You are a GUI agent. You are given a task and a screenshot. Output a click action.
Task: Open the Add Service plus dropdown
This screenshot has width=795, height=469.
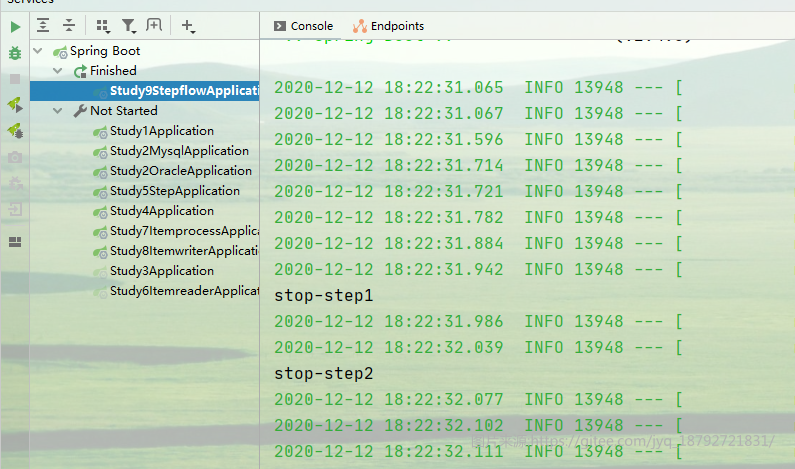[x=188, y=26]
